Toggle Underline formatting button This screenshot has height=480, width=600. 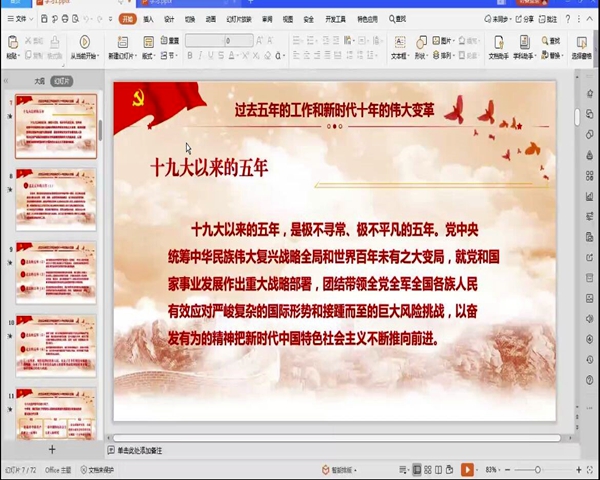[x=210, y=56]
